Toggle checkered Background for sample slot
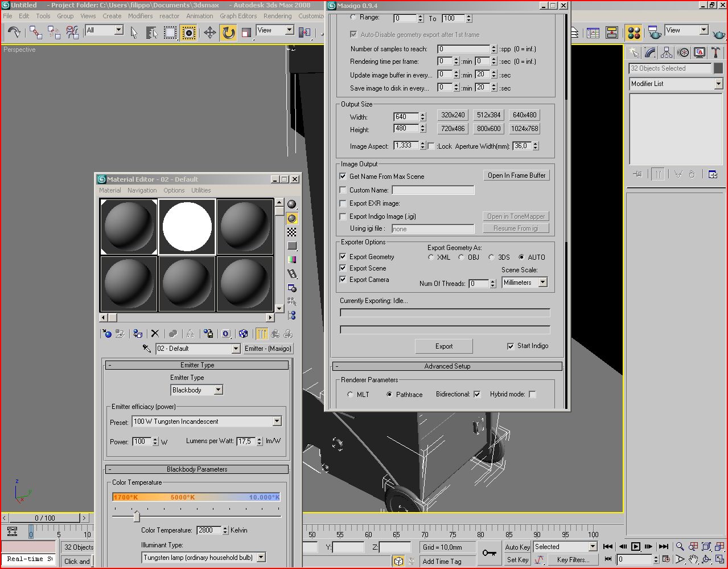728x569 pixels. click(x=292, y=232)
